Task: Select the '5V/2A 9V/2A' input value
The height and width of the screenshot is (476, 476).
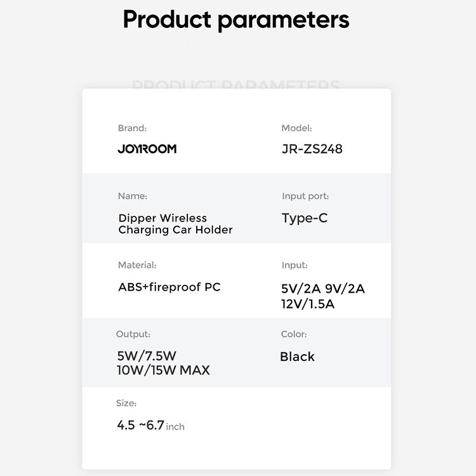Action: click(x=323, y=289)
